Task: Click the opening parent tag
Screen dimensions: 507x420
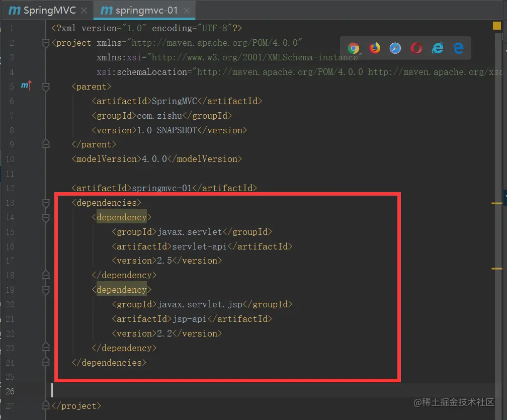Action: 91,87
